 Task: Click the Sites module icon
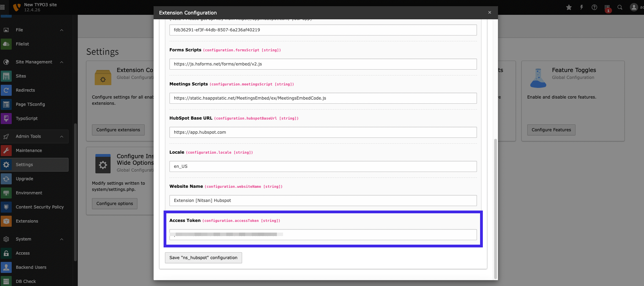pyautogui.click(x=6, y=76)
